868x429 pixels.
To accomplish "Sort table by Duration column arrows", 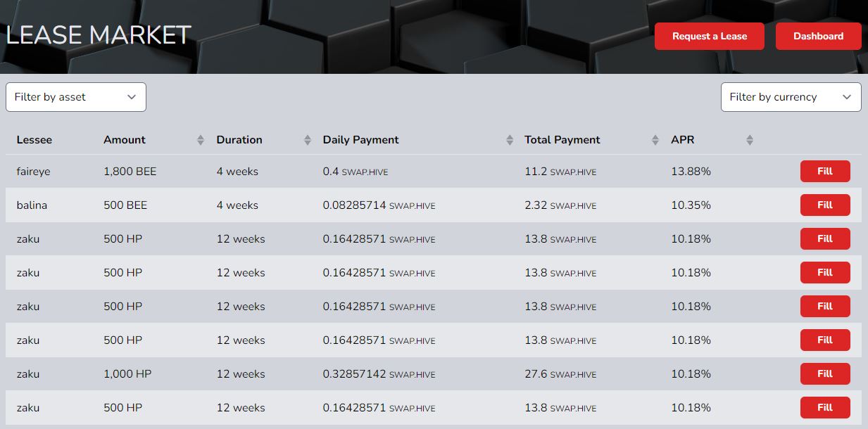I will [307, 140].
